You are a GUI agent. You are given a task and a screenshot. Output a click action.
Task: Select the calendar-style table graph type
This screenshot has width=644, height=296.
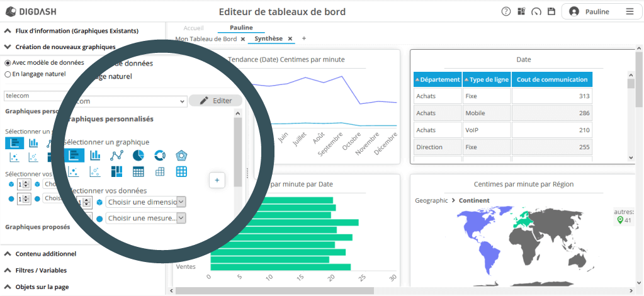138,171
